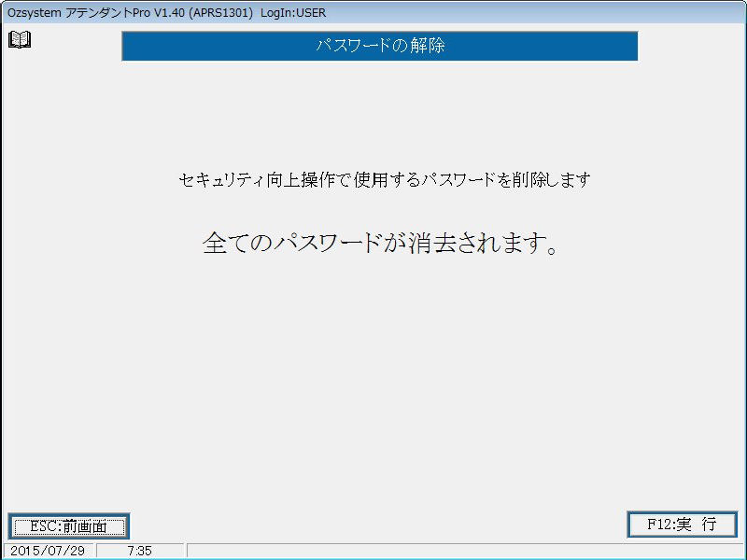This screenshot has height=560, width=747.
Task: Click the F12:実行 execute button
Action: [682, 525]
